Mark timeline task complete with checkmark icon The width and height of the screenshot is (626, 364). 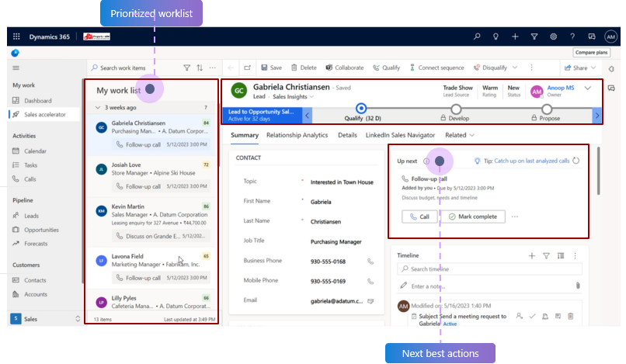click(532, 316)
